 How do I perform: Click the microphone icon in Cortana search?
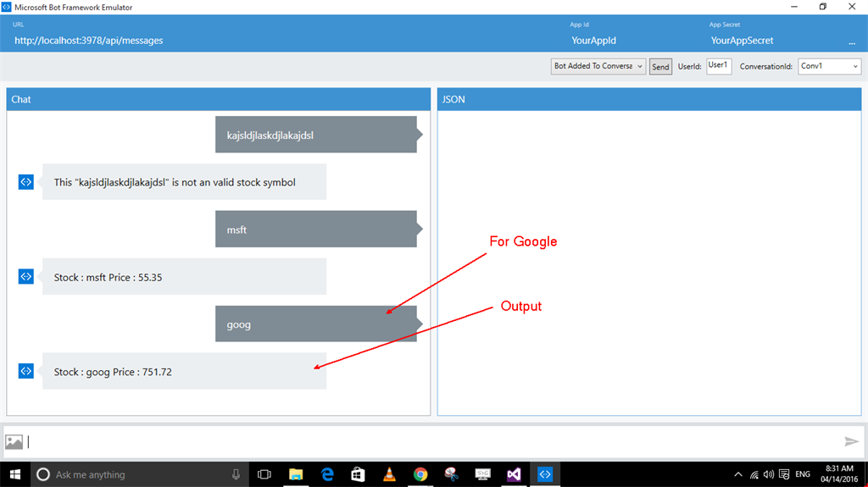pyautogui.click(x=236, y=474)
